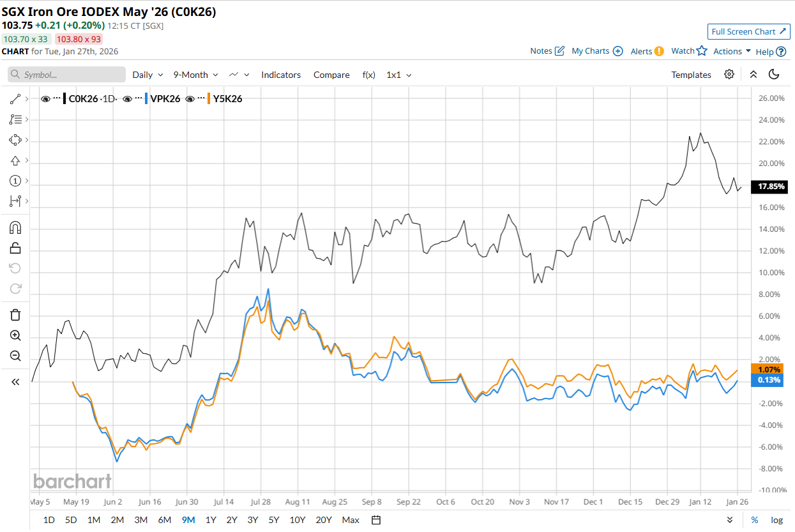Viewport: 795px width, 532px height.
Task: Click the orange Y5K26 color swatch
Action: (x=210, y=99)
